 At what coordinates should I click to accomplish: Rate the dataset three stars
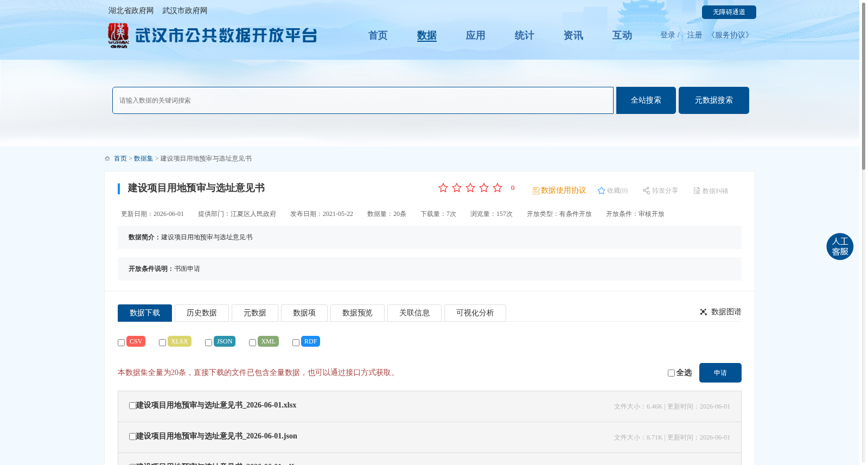pos(470,188)
